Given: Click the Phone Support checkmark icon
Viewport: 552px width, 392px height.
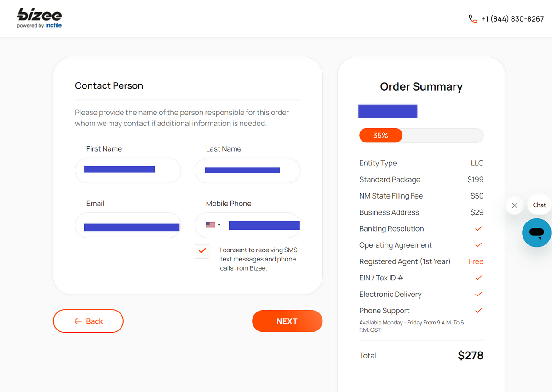Looking at the screenshot, I should coord(478,311).
